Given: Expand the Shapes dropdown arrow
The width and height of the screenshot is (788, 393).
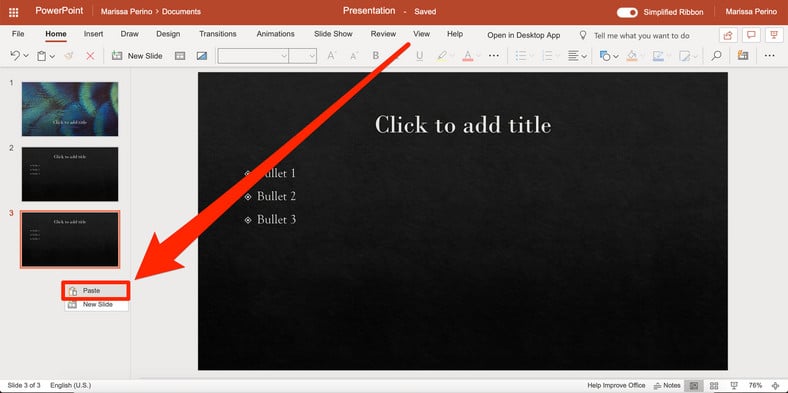Looking at the screenshot, I should click(616, 56).
